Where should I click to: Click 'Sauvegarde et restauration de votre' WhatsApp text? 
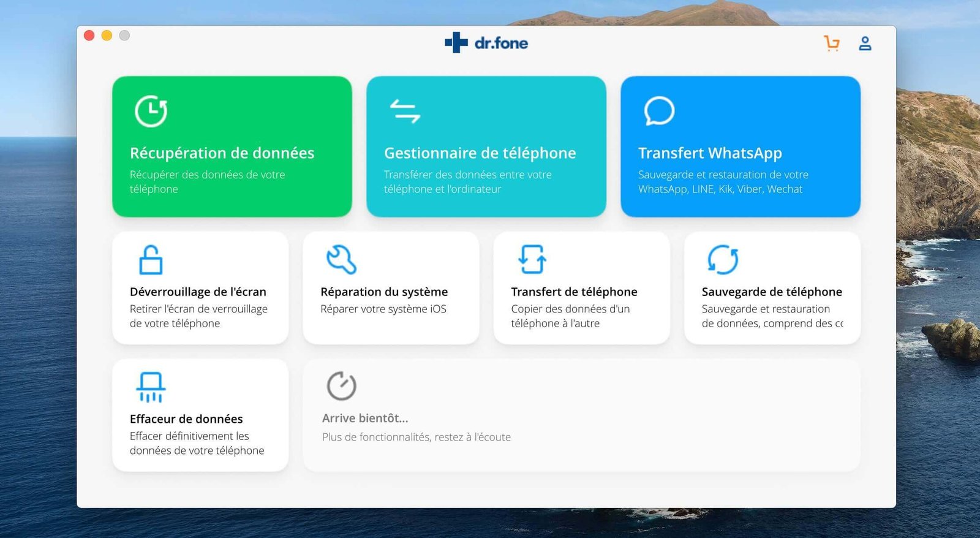tap(723, 175)
